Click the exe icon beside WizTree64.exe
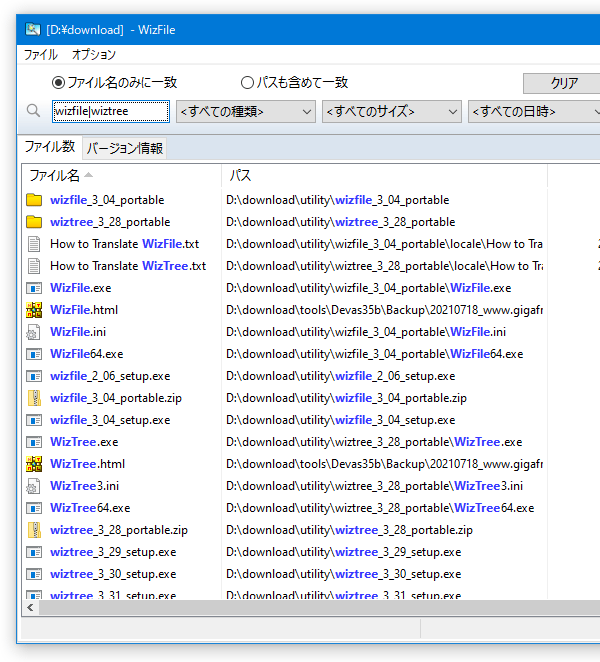This screenshot has height=662, width=600. pyautogui.click(x=34, y=508)
